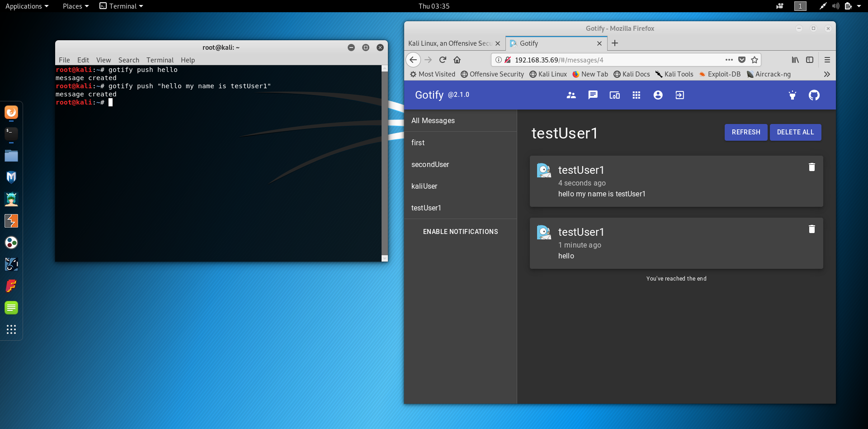The width and height of the screenshot is (868, 429).
Task: Open the green notes app in dock
Action: 11,308
